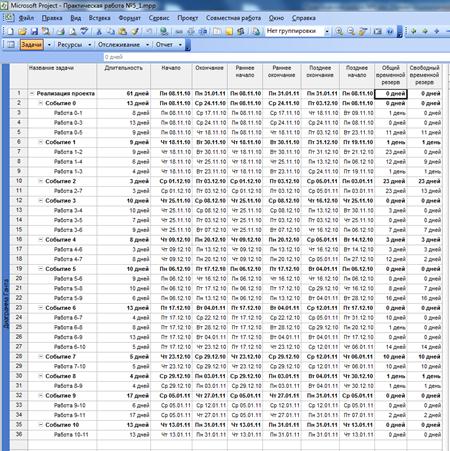
Task: Open the arrow next to Ресурсы
Action: tap(89, 44)
